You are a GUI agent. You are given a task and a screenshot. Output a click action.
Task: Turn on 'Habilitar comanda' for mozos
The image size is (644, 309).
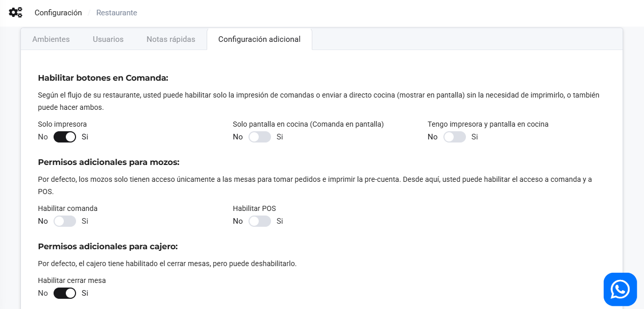(65, 221)
